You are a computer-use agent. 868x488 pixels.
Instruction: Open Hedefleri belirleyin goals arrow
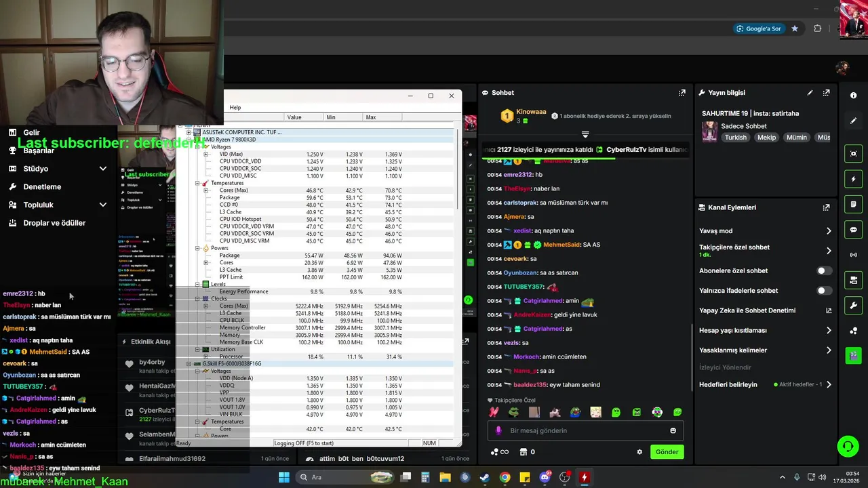point(828,385)
